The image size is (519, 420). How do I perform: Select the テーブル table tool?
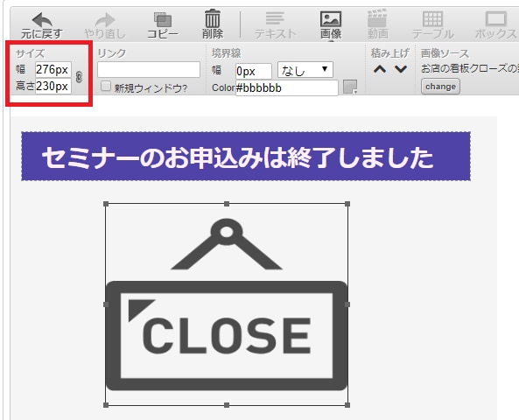[433, 24]
